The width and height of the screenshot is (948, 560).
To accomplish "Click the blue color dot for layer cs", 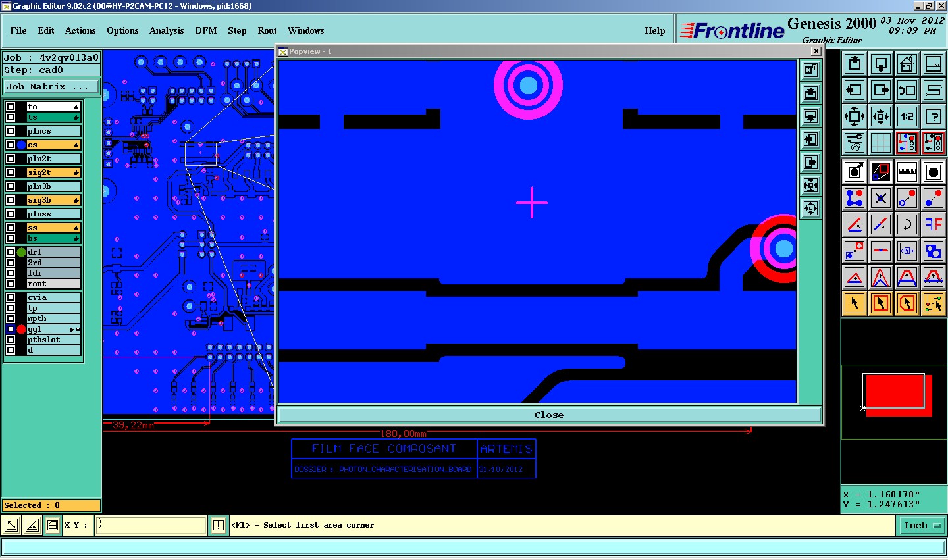I will [x=21, y=145].
